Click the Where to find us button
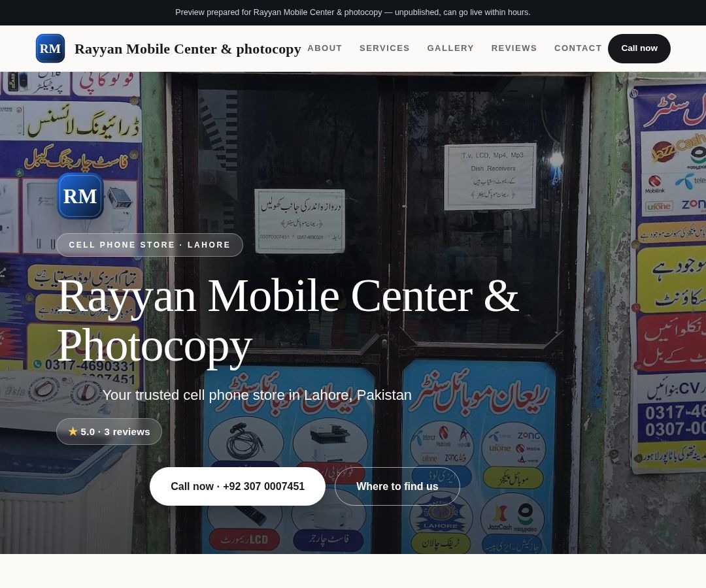Image resolution: width=706 pixels, height=588 pixels. [x=397, y=486]
